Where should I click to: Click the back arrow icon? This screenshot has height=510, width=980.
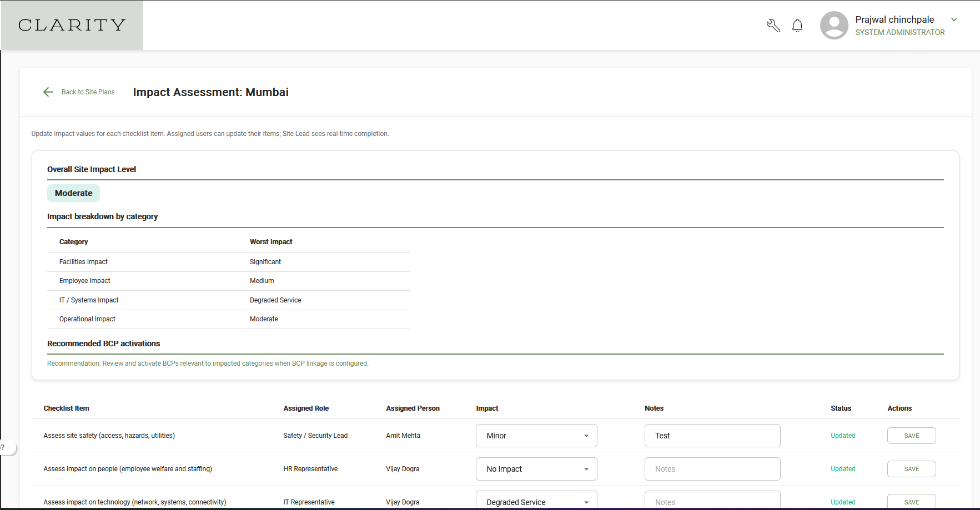click(48, 92)
